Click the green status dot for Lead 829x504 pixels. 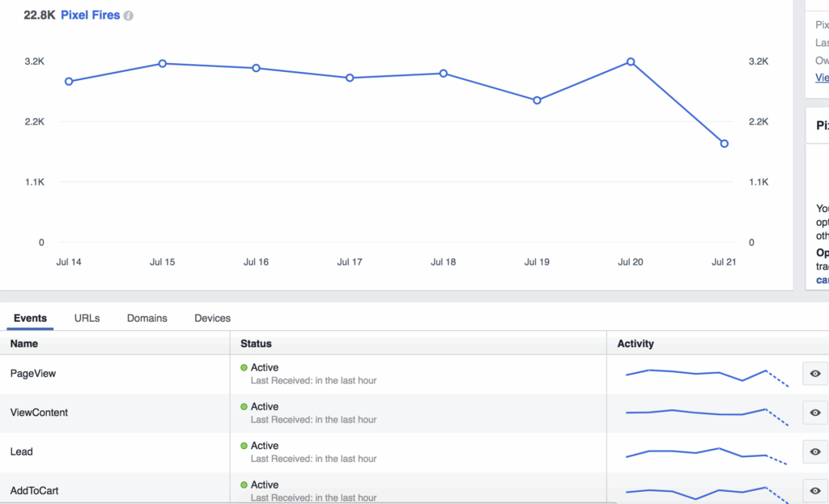[x=244, y=446]
